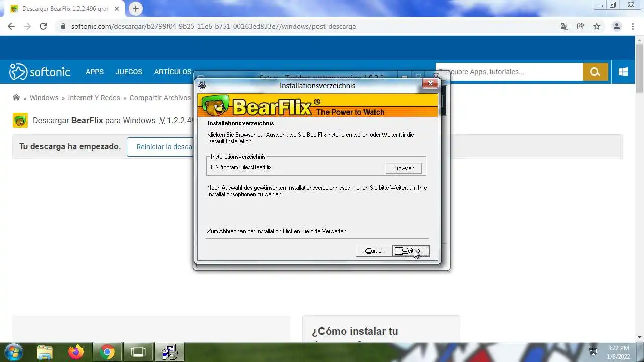The image size is (644, 362).
Task: Click the BearFlix bear logo banner
Action: tap(317, 105)
